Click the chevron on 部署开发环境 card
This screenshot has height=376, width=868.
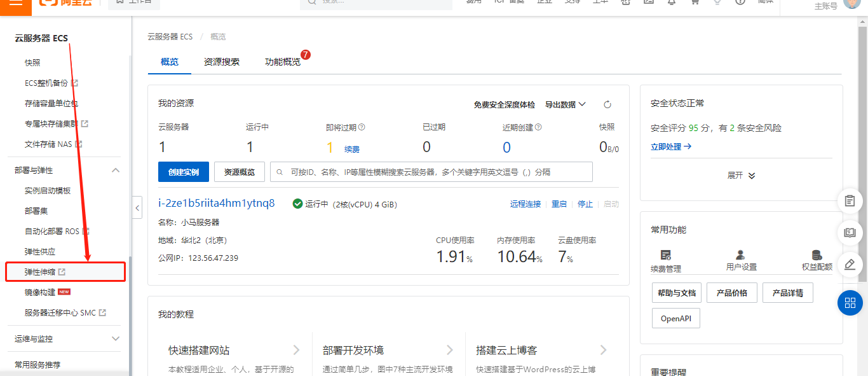click(x=450, y=350)
